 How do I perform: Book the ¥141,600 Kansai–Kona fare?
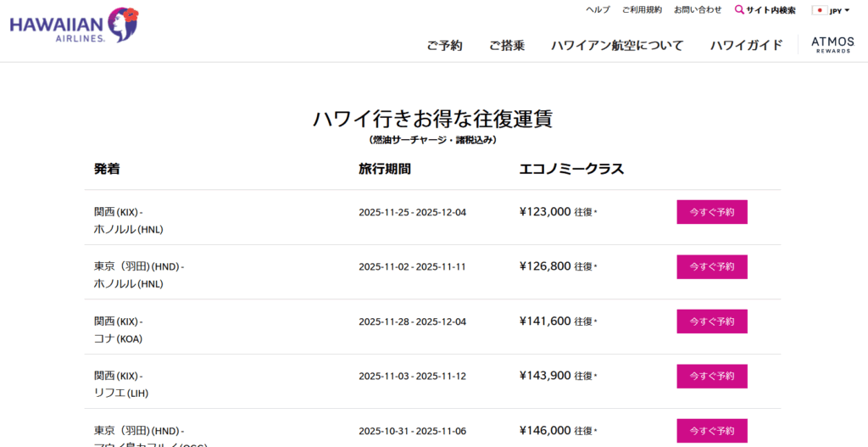pyautogui.click(x=712, y=321)
